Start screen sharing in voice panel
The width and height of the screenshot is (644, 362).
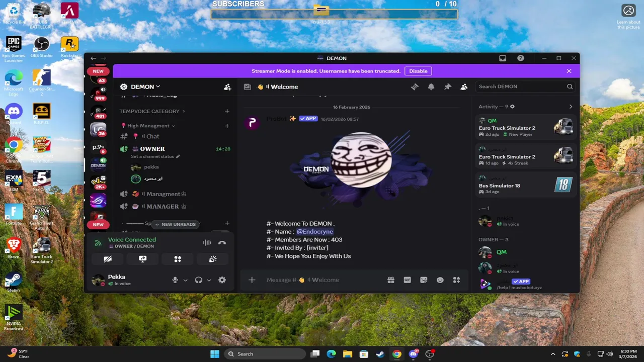point(143,259)
